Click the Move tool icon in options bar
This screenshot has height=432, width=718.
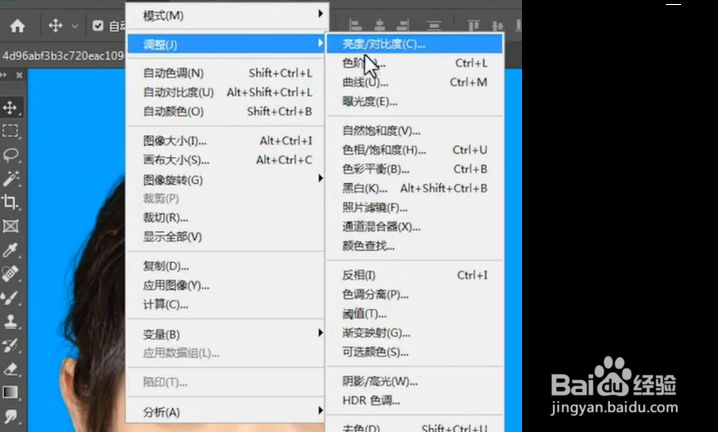(55, 26)
